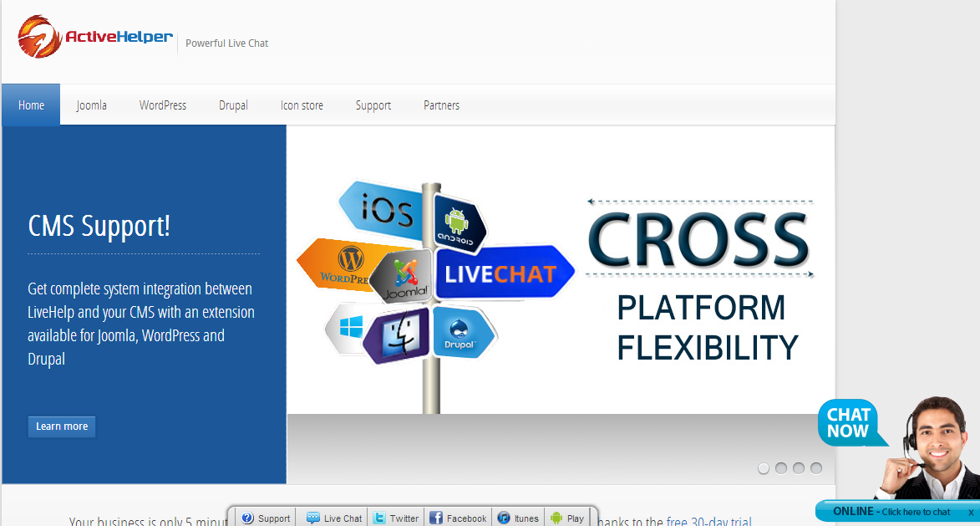Go to the WordPress menu item
This screenshot has width=980, height=526.
(x=163, y=105)
